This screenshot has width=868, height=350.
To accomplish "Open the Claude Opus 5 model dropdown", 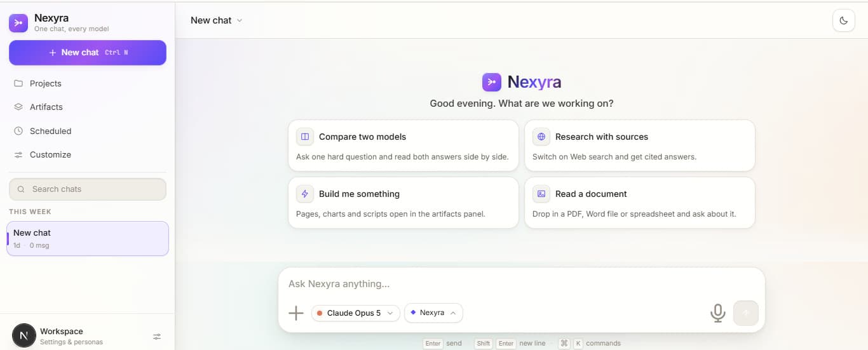I will [356, 313].
